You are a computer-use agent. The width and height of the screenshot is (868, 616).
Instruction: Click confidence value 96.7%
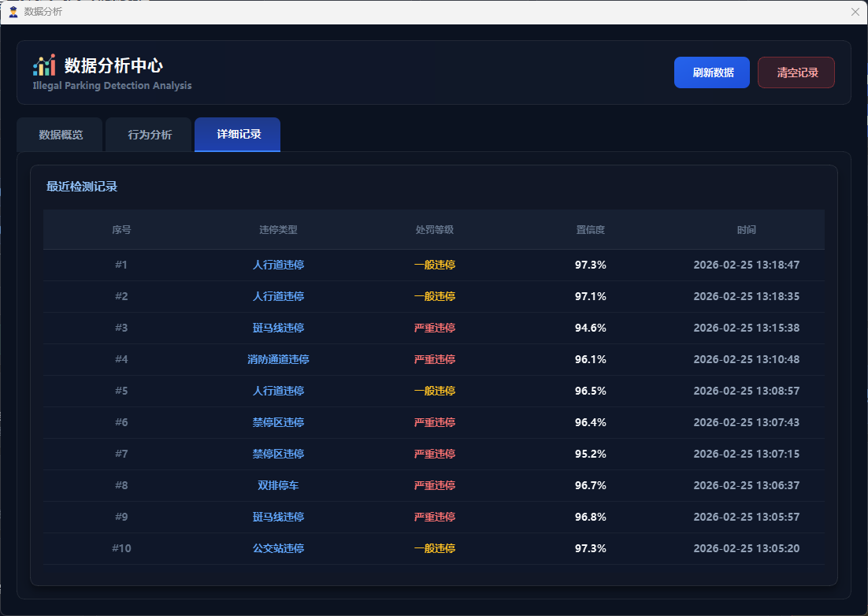591,485
